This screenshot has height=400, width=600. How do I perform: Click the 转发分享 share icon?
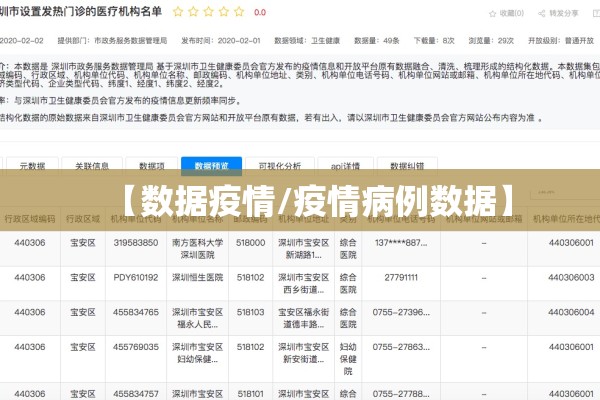click(x=541, y=14)
